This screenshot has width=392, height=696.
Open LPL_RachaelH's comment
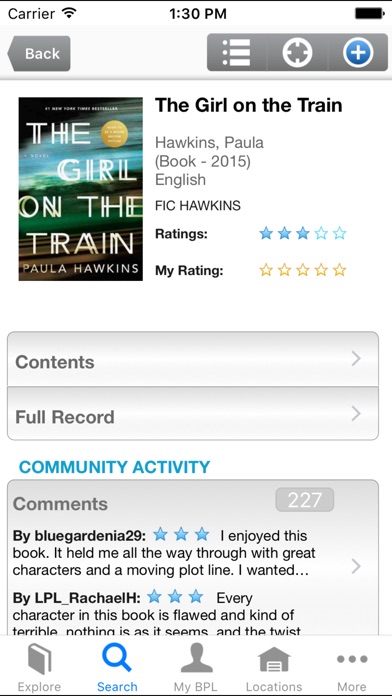click(x=178, y=613)
